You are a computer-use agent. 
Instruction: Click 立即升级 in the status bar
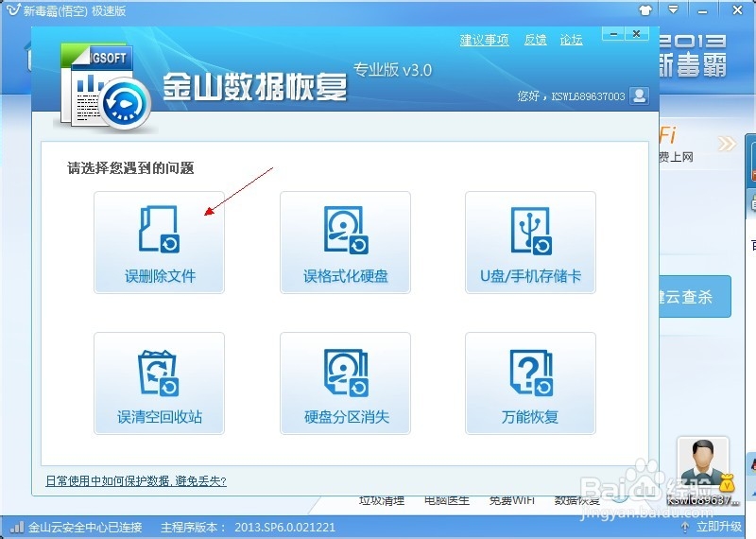click(x=712, y=527)
